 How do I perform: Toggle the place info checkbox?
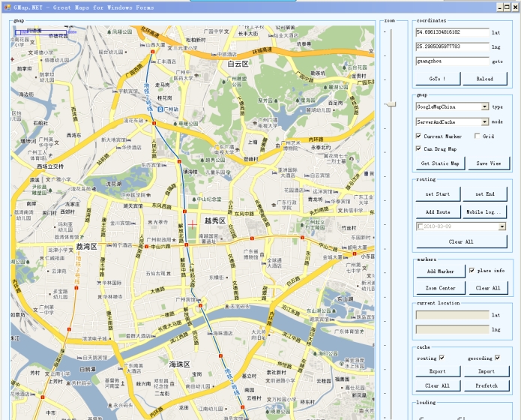[x=472, y=271]
